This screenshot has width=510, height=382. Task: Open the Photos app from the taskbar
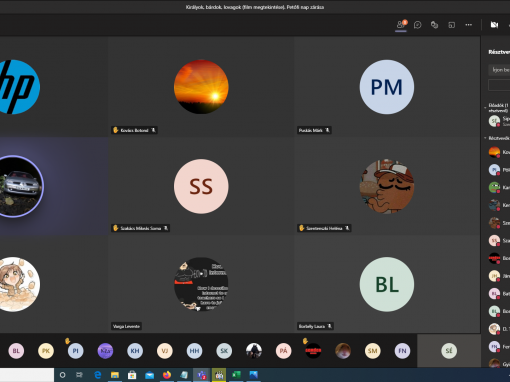(253, 375)
